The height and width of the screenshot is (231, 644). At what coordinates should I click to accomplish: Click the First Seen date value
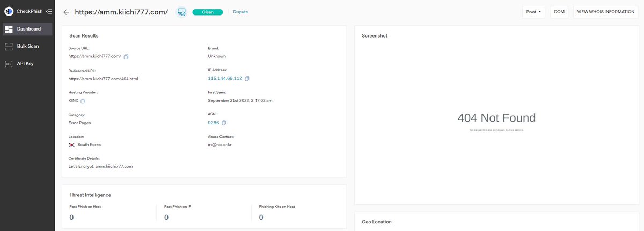[240, 101]
